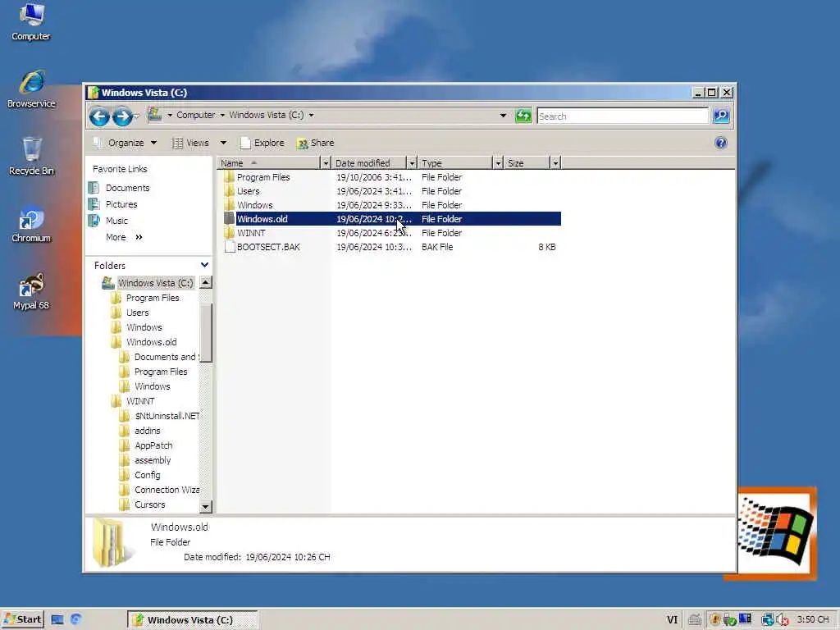Image resolution: width=840 pixels, height=630 pixels.
Task: Click the BOOTSECT.BAK file icon
Action: 230,247
